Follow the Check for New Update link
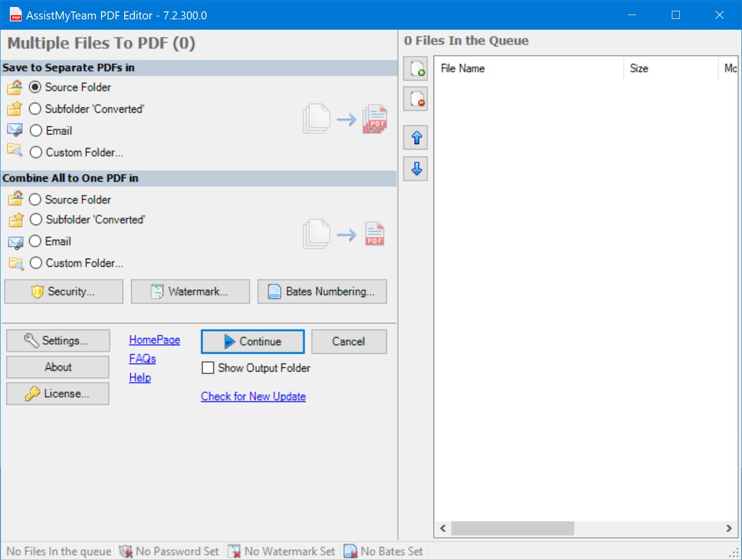The width and height of the screenshot is (742, 560). (253, 396)
